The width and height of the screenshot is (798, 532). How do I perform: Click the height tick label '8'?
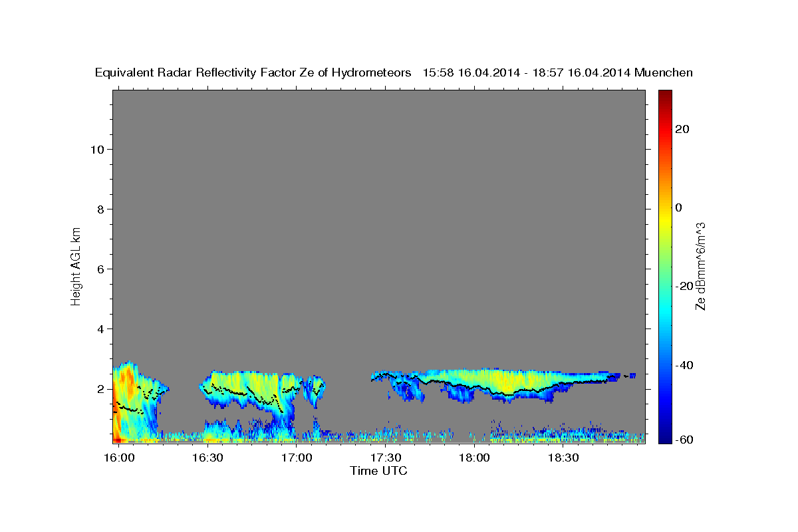pos(101,209)
